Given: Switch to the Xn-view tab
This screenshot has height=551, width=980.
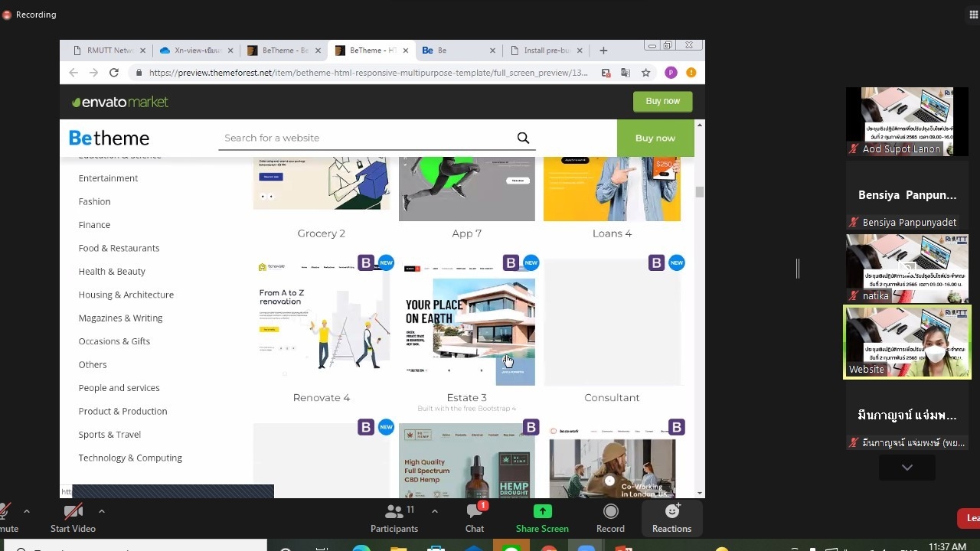Looking at the screenshot, I should click(191, 51).
